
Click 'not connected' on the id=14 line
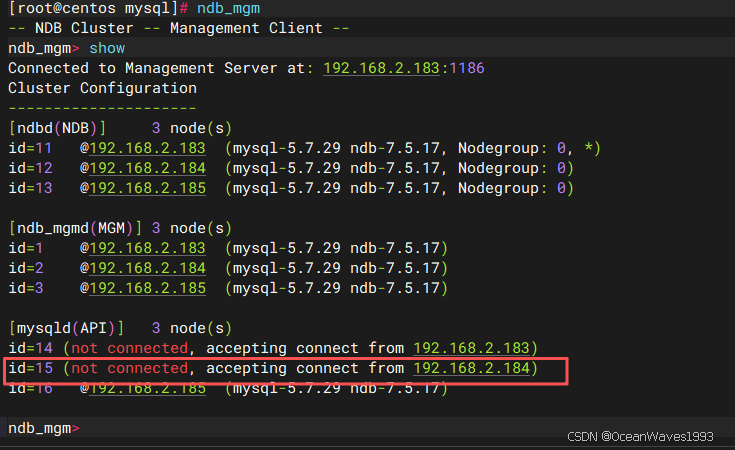(130, 348)
